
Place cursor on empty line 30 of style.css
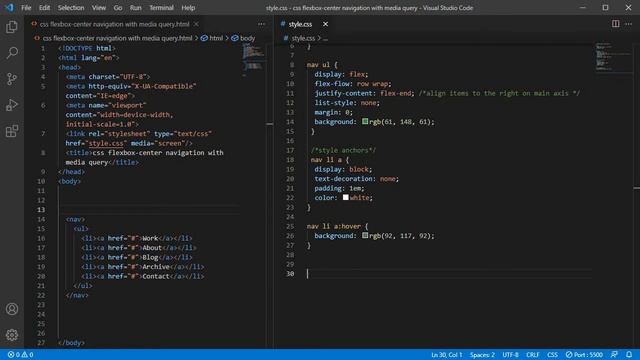point(449,273)
